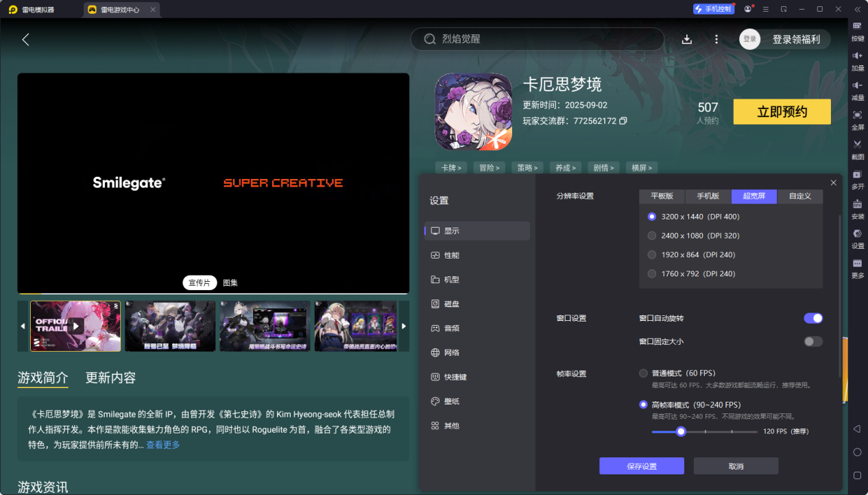868x495 pixels.
Task: Click the fullscreen (全屏) sidebar icon
Action: tap(857, 115)
